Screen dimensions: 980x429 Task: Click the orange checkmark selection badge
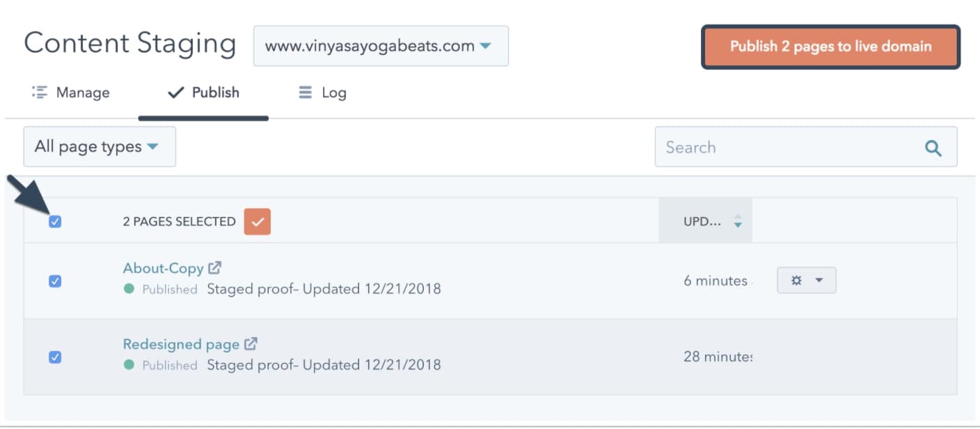point(257,221)
